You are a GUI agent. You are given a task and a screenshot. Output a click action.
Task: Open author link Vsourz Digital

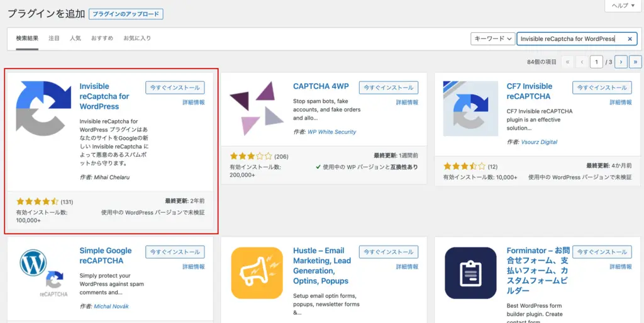[x=539, y=142]
